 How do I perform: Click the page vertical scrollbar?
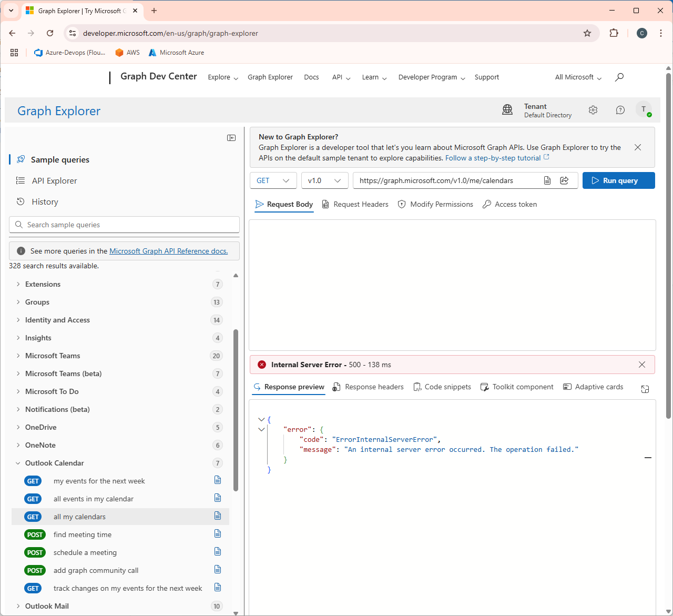[x=669, y=246]
